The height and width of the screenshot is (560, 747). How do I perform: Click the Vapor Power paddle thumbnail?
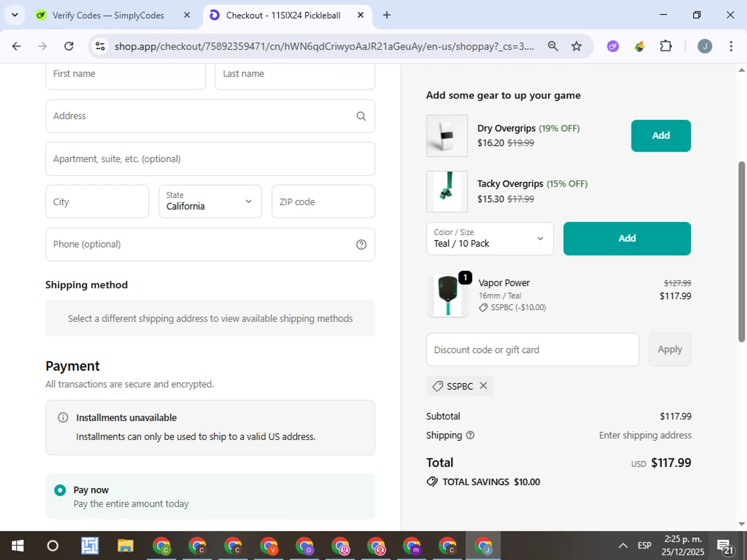tap(448, 296)
